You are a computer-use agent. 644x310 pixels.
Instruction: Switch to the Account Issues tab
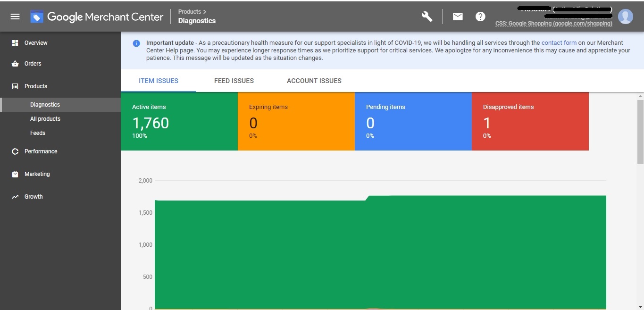point(314,81)
